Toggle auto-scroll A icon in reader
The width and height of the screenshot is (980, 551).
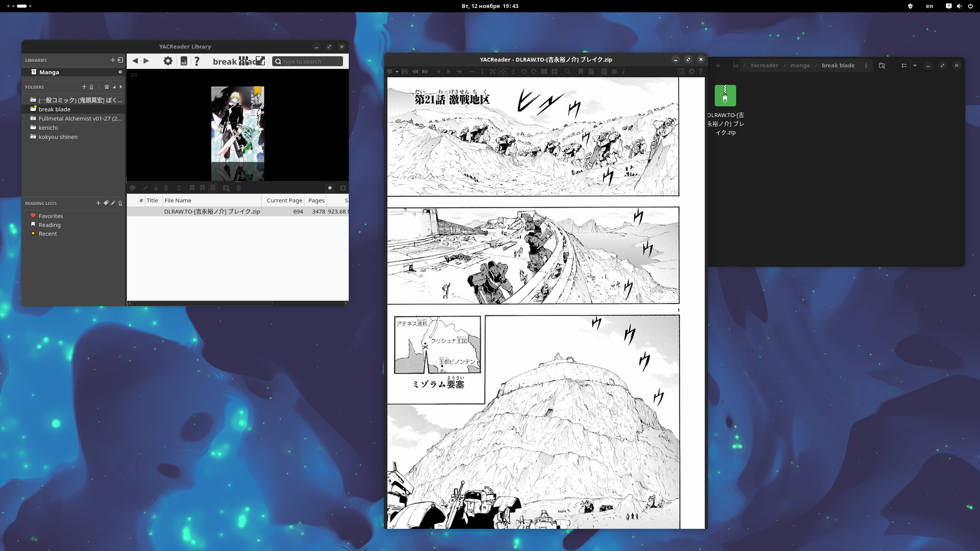(x=681, y=72)
